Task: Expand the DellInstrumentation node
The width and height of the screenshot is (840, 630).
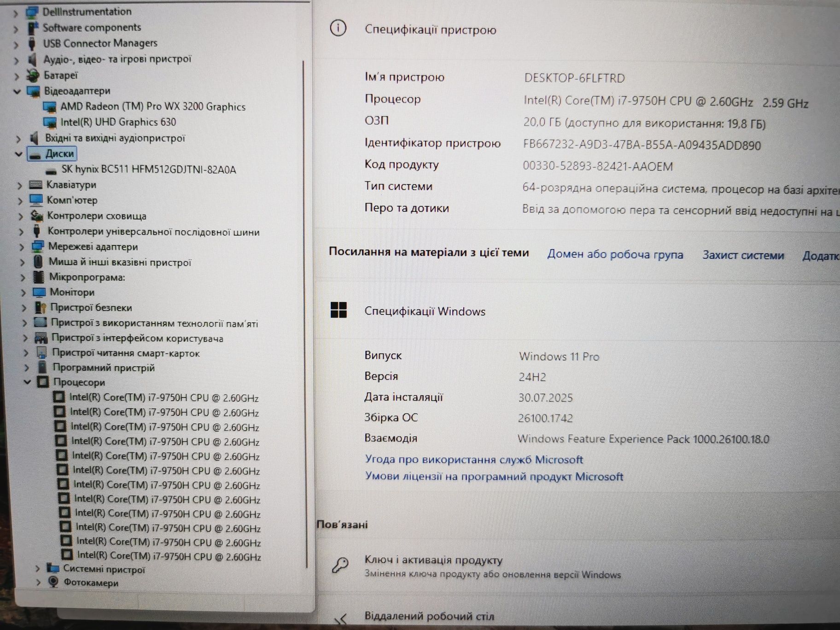Action: 16,13
